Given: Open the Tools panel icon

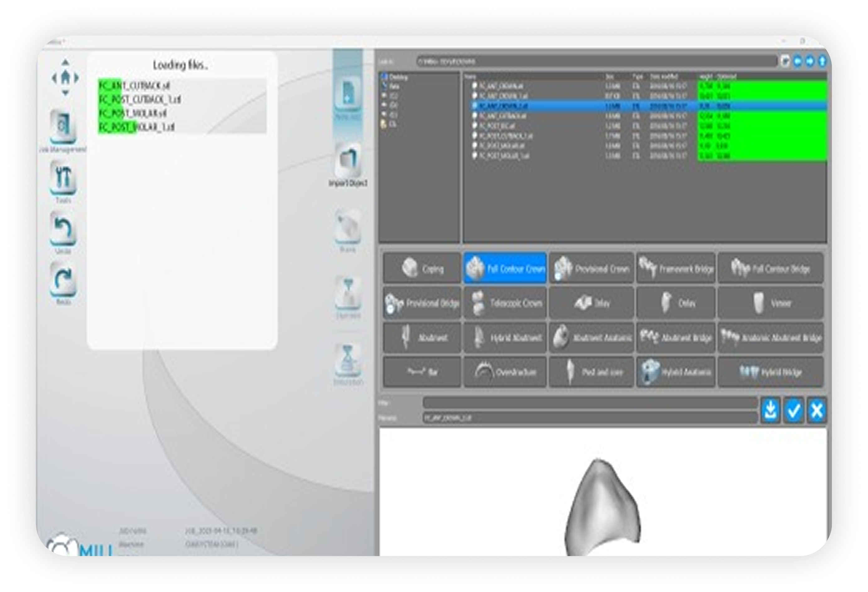Looking at the screenshot, I should pos(63,178).
